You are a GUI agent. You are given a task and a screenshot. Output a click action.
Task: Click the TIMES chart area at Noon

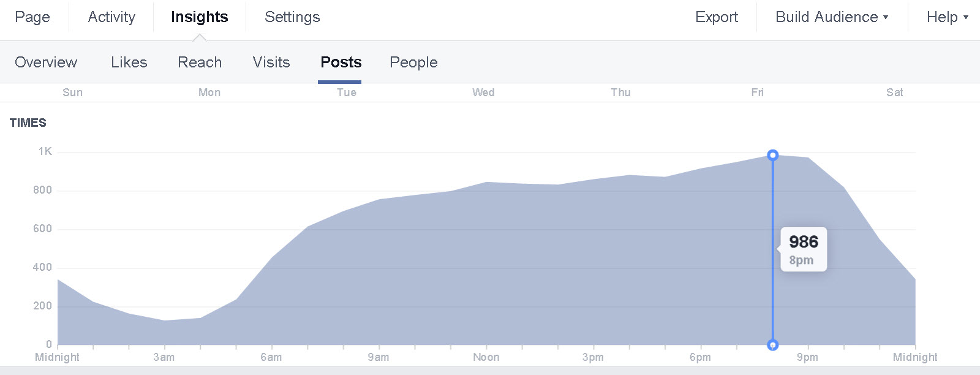pos(486,263)
